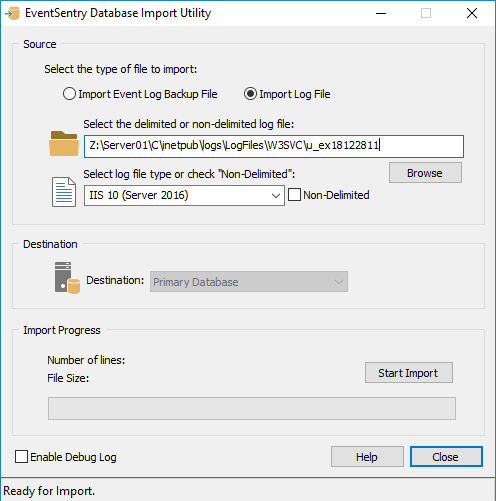Click the import progress bar

coord(252,408)
